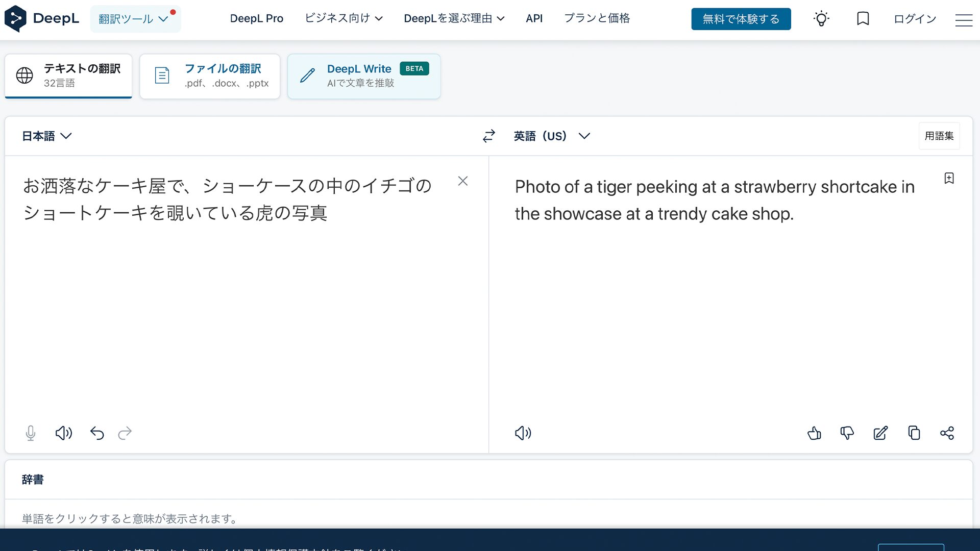Give thumbs down to the translation
This screenshot has height=551, width=980.
847,433
